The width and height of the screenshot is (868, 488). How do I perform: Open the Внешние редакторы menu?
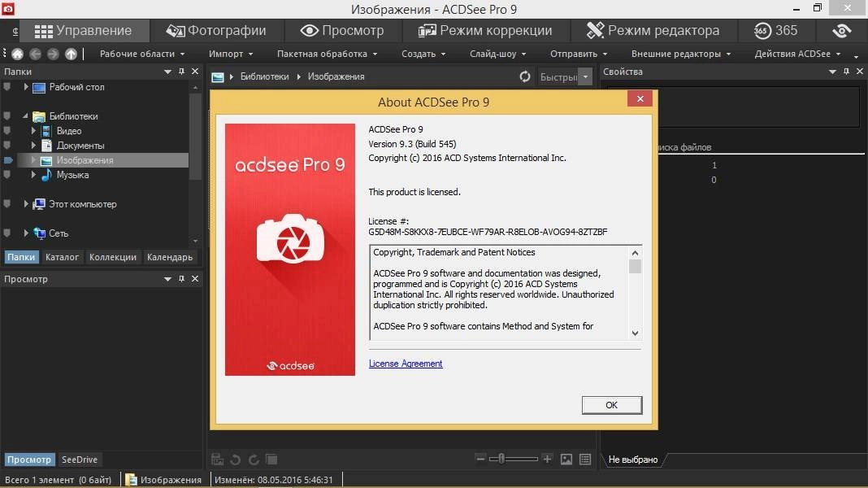pyautogui.click(x=681, y=54)
